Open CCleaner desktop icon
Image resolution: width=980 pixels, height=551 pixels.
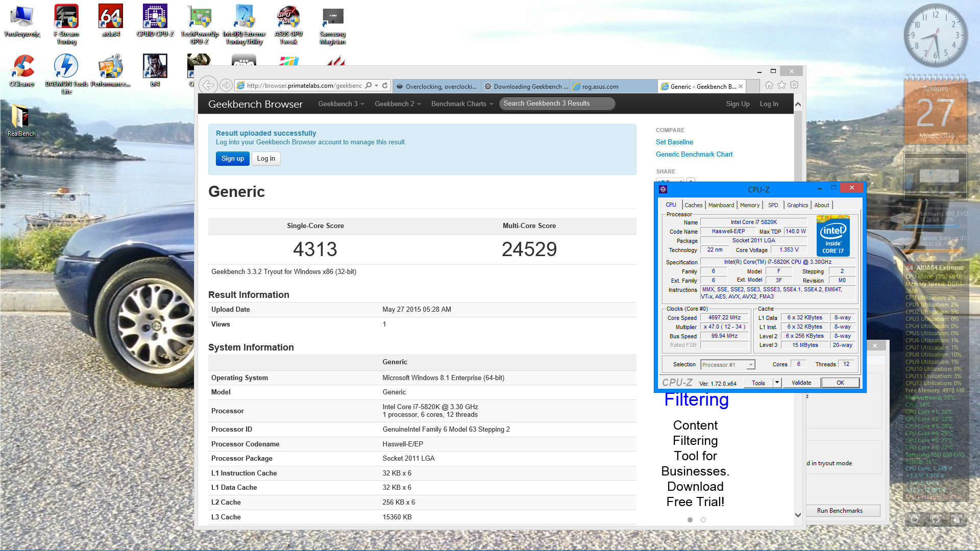click(22, 70)
